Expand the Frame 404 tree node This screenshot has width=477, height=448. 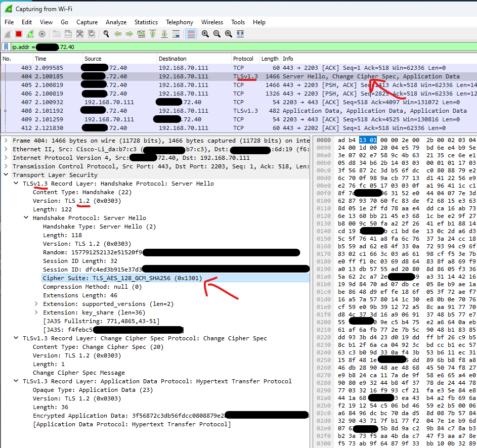(x=6, y=141)
